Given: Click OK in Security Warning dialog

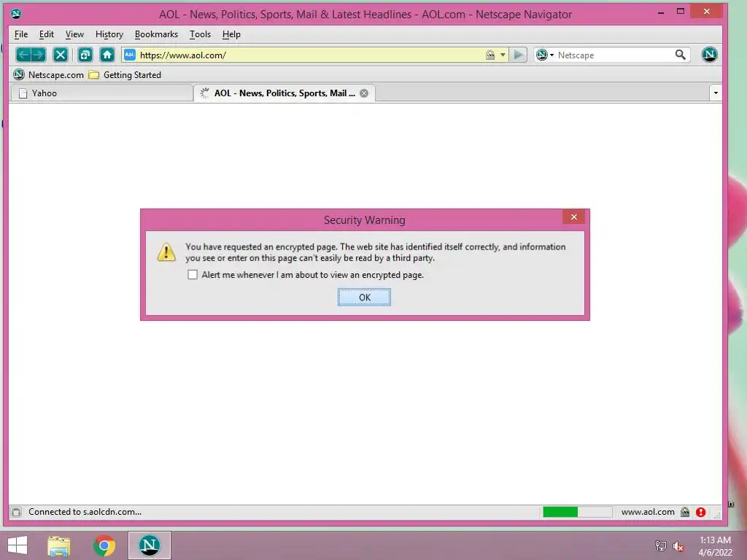Looking at the screenshot, I should coord(365,297).
